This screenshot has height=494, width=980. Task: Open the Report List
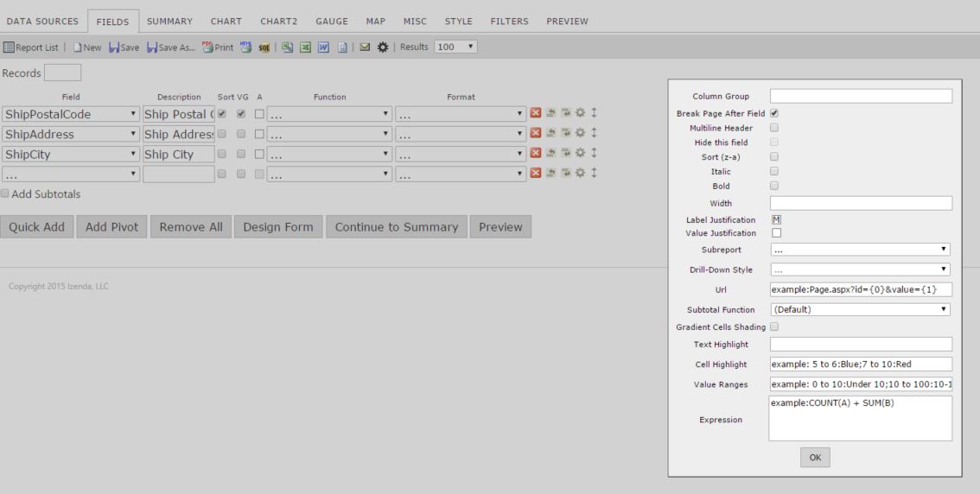pos(30,47)
